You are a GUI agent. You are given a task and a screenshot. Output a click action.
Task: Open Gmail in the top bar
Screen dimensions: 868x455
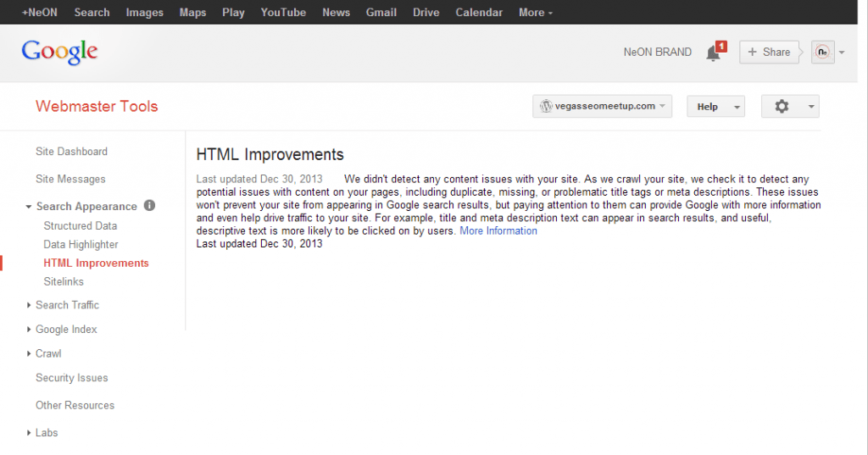point(381,12)
